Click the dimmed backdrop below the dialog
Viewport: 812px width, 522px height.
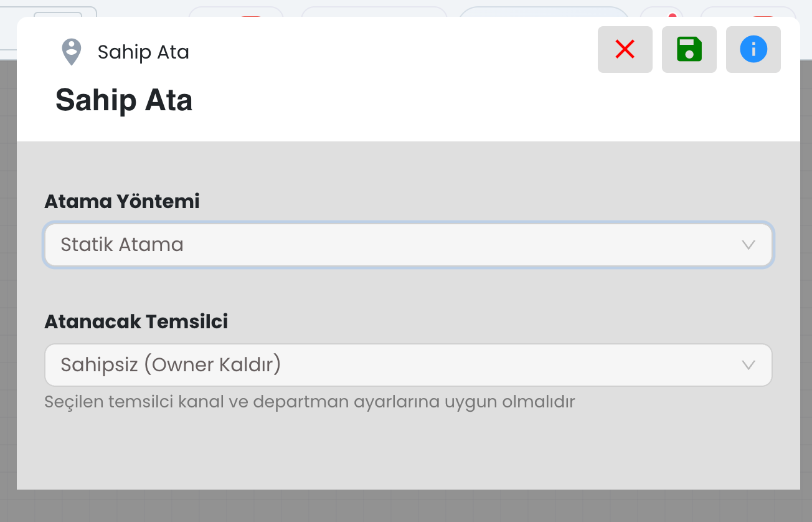click(x=405, y=506)
